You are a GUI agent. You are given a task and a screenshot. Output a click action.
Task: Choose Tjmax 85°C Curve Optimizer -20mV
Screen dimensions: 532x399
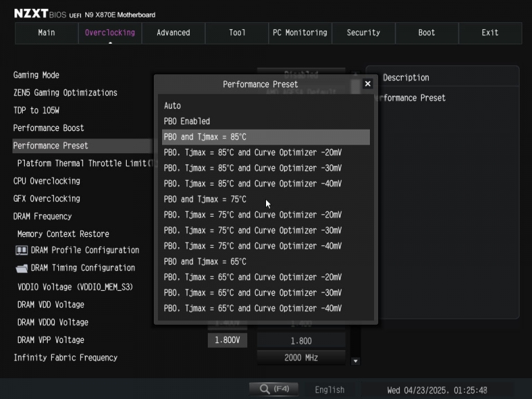[266, 152]
